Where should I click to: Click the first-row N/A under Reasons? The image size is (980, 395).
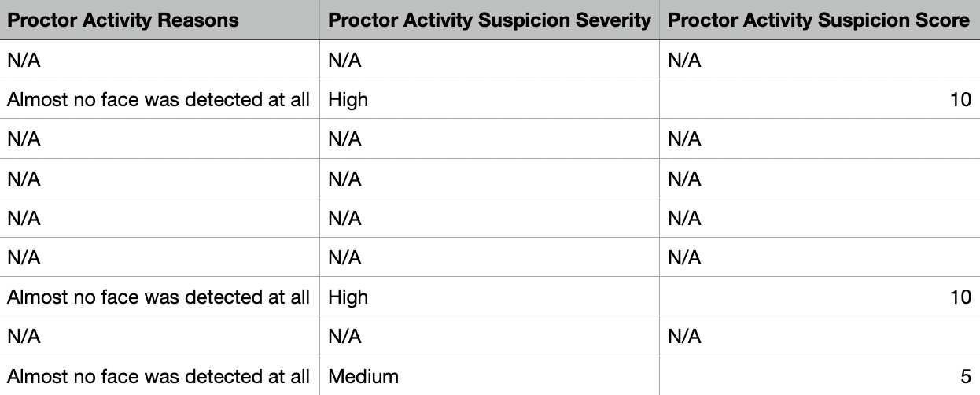tap(24, 61)
